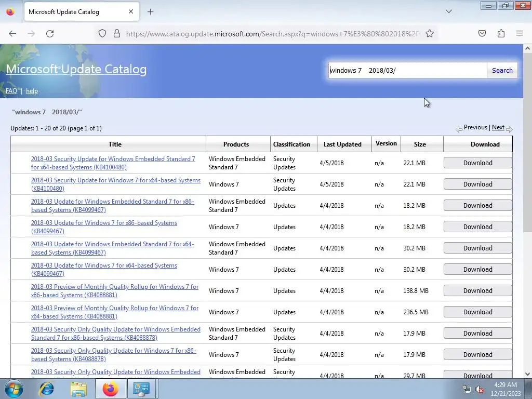Open the help link
The width and height of the screenshot is (532, 399).
[32, 91]
